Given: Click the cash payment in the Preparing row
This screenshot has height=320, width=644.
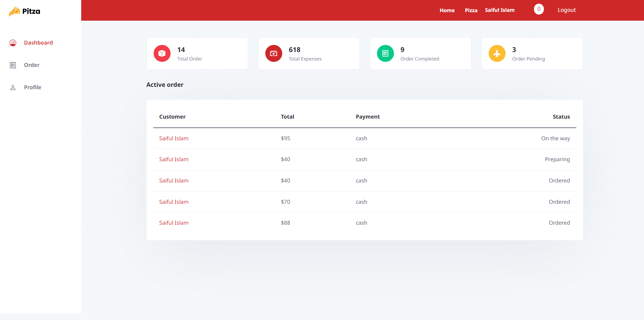Looking at the screenshot, I should pyautogui.click(x=361, y=159).
